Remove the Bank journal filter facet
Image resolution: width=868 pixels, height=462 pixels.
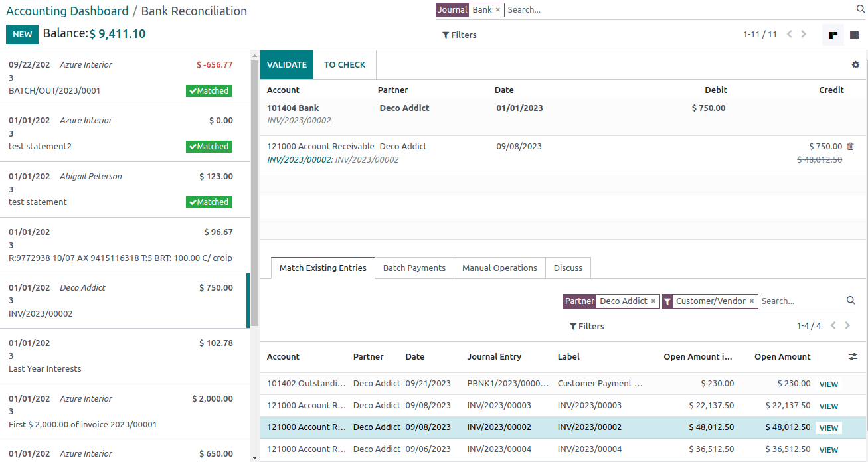click(497, 9)
